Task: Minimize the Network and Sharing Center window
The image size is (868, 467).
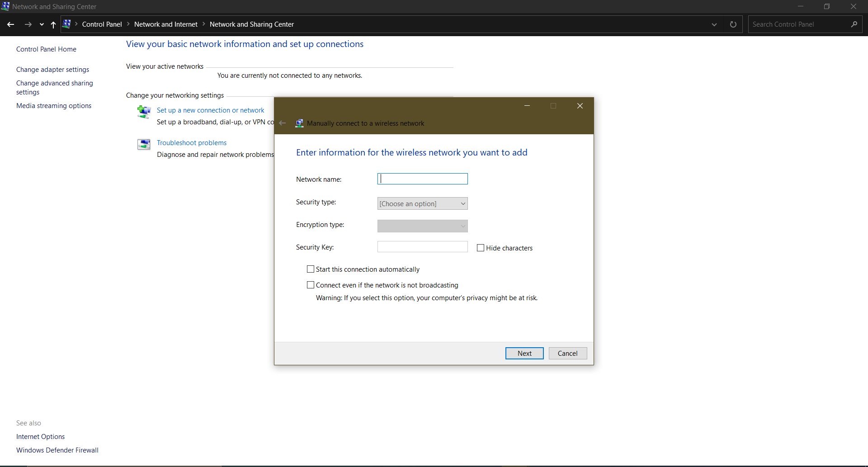Action: coord(801,6)
